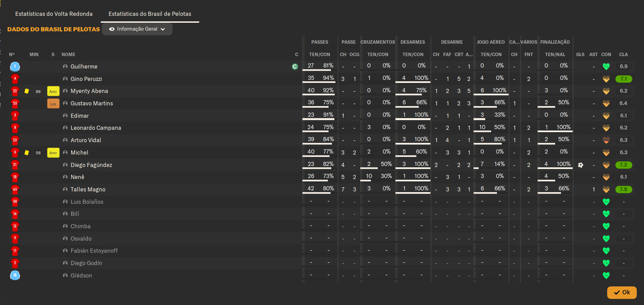This screenshot has height=305, width=644.
Task: Open Fabián Estoyanoff's player profile
Action: 94,251
